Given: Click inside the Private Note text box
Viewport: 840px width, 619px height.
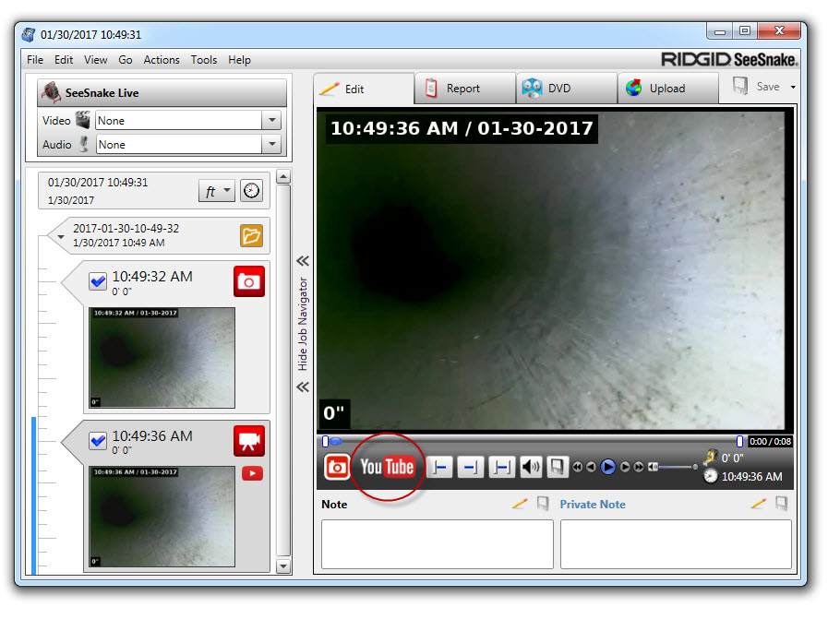Looking at the screenshot, I should pyautogui.click(x=676, y=544).
